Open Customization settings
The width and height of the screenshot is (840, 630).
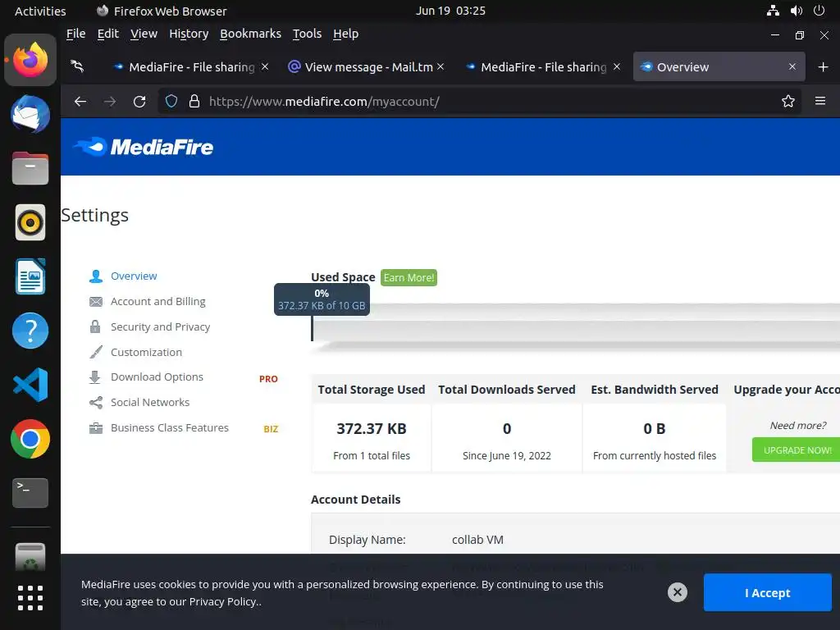146,352
